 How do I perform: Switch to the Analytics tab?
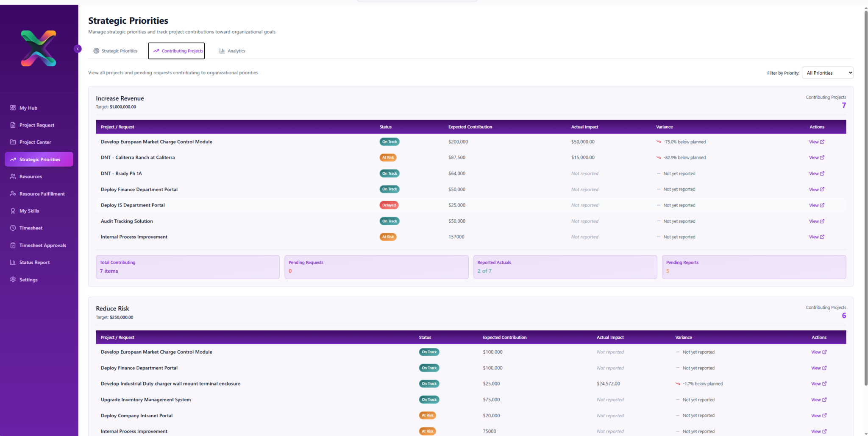click(x=232, y=51)
